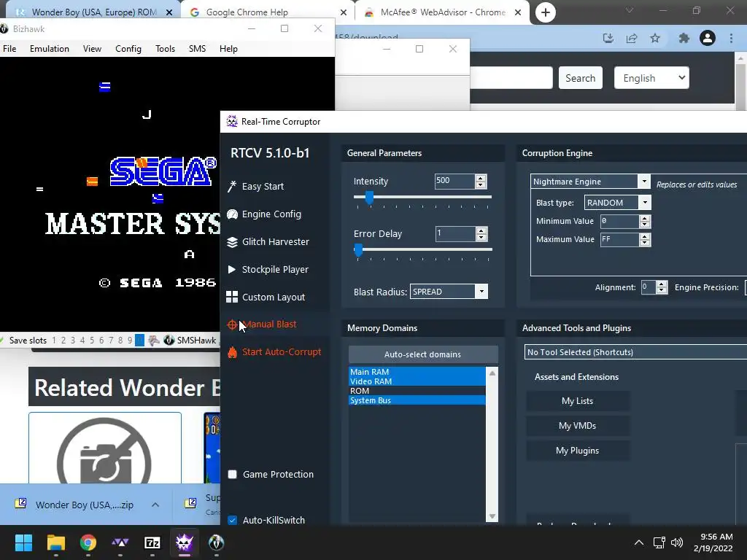Bookmark page with star icon

point(656,38)
